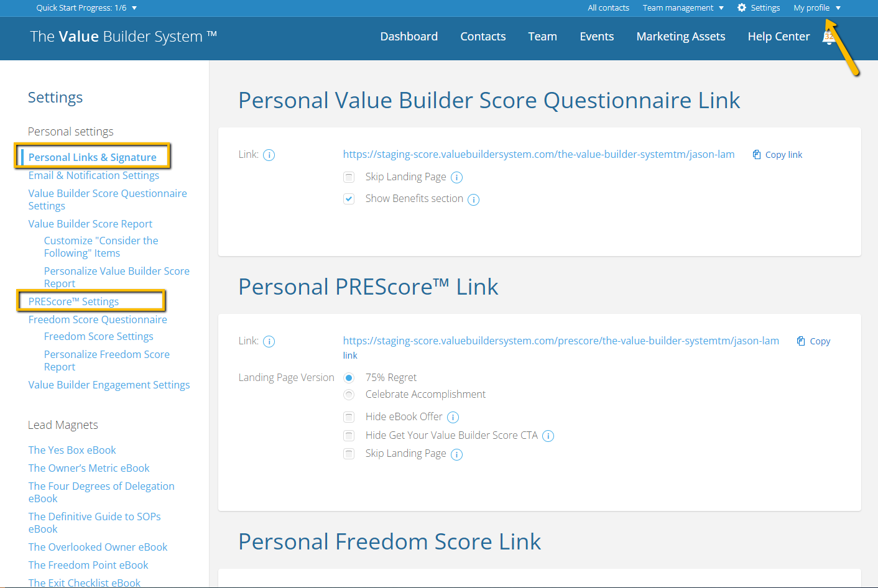Viewport: 878px width, 588px height.
Task: Open the PREScore personal link URL
Action: point(561,341)
